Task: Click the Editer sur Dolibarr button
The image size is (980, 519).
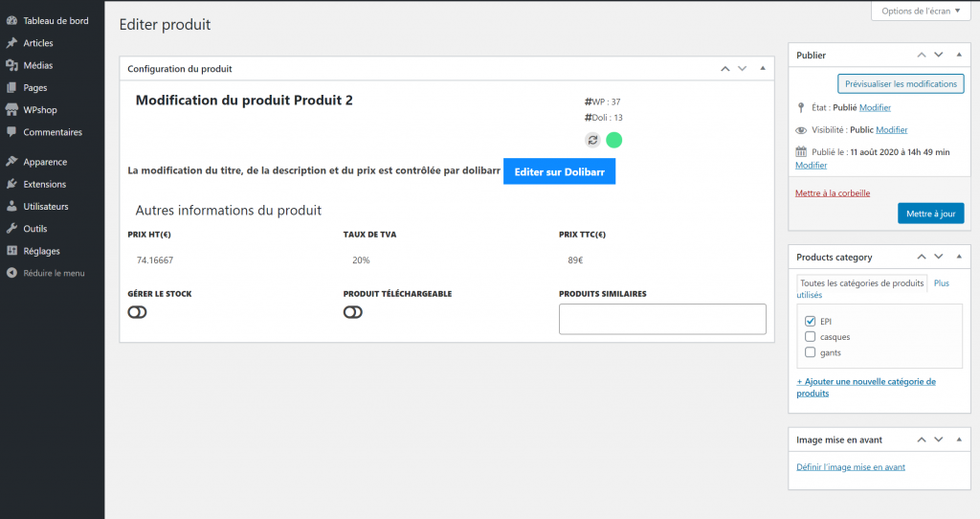Action: click(559, 171)
